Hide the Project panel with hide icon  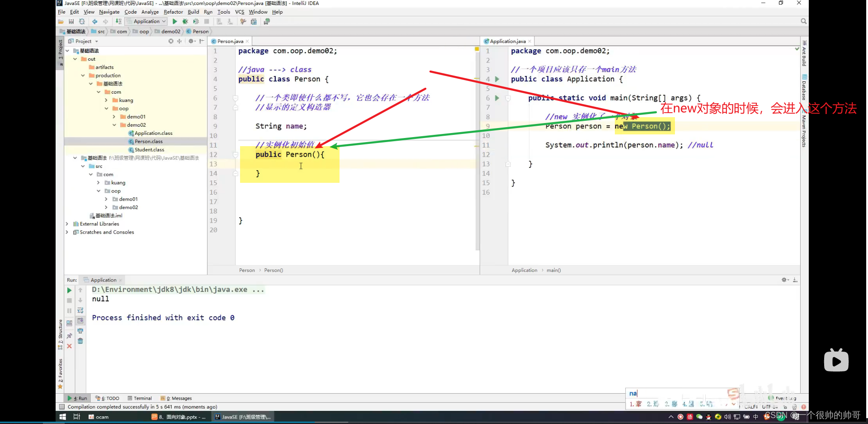coord(202,41)
